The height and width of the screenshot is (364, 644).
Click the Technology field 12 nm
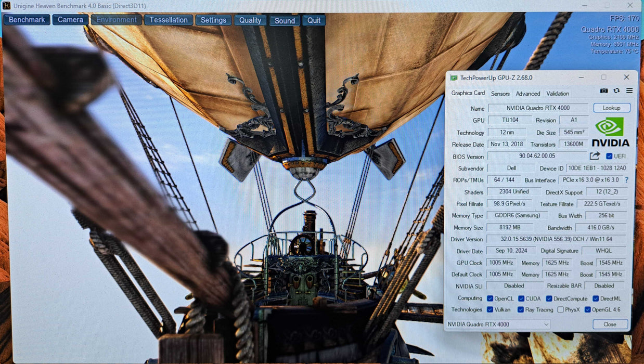[507, 132]
